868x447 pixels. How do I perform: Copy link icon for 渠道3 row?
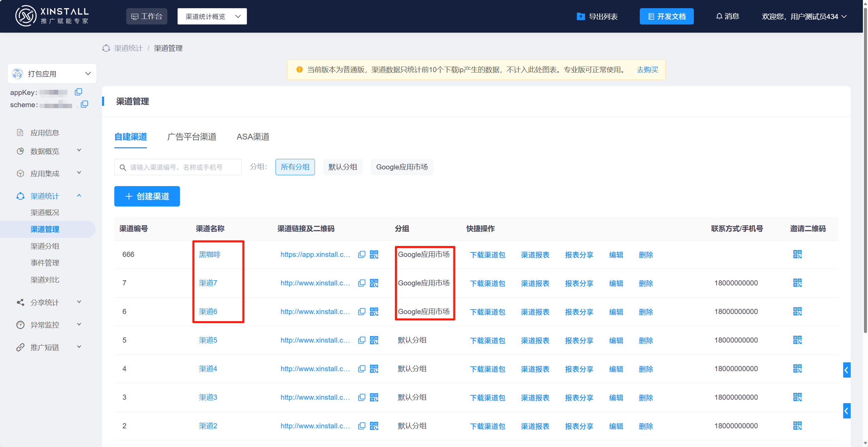pos(362,397)
